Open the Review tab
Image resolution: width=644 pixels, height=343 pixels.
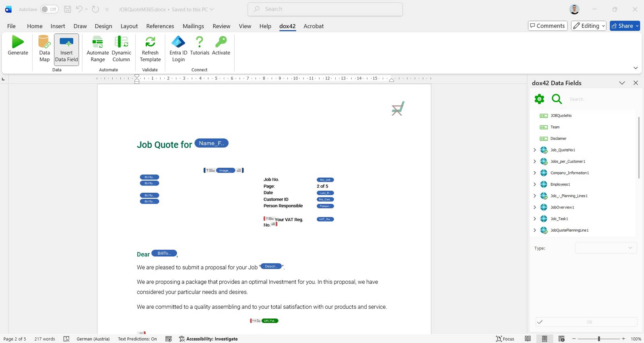[221, 26]
